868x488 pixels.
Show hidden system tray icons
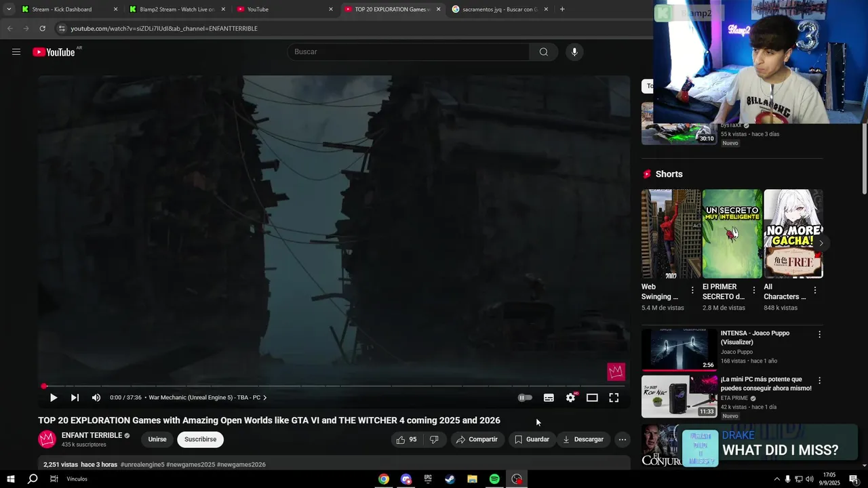776,479
